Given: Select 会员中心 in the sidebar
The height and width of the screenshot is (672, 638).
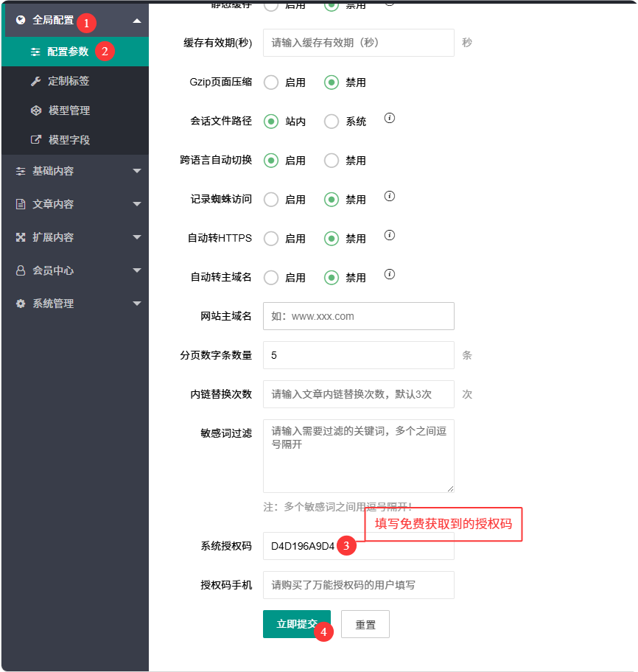Looking at the screenshot, I should click(x=74, y=270).
